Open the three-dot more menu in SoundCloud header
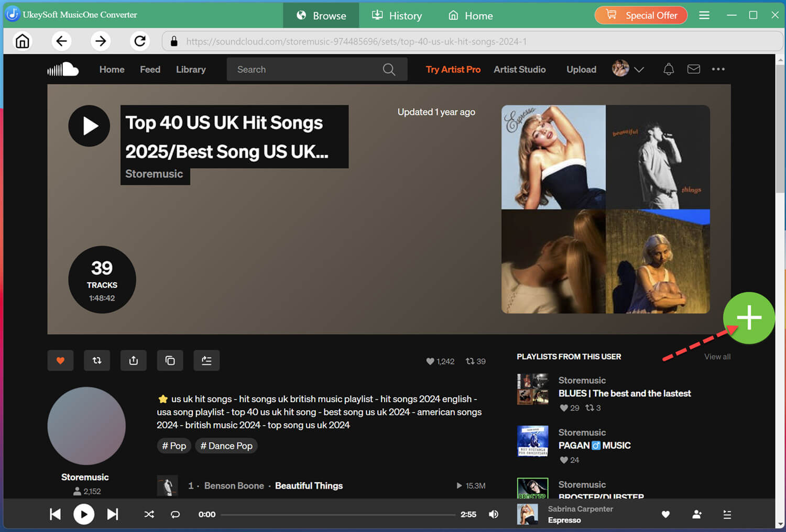The height and width of the screenshot is (532, 786). point(718,69)
